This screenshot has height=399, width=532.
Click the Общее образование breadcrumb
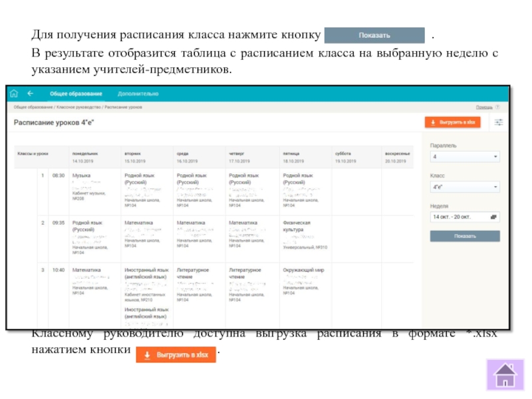coord(33,107)
